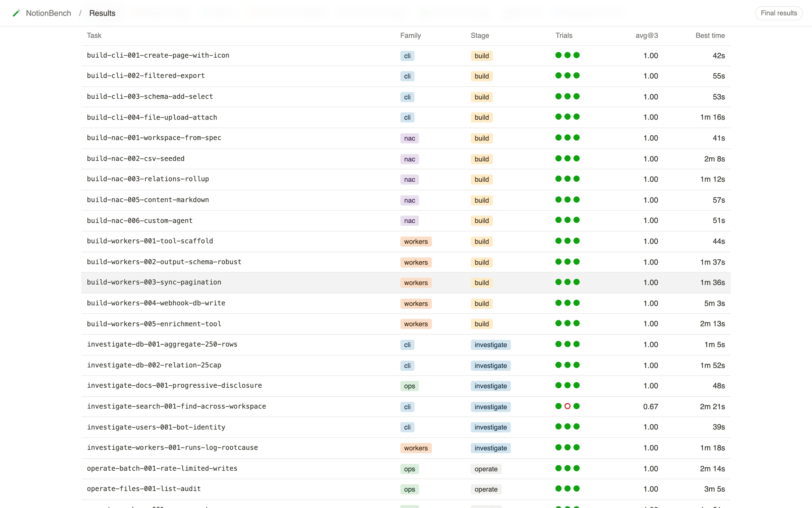Click second trial dot of operate-files-001-list-audit
The image size is (812, 508).
click(568, 488)
